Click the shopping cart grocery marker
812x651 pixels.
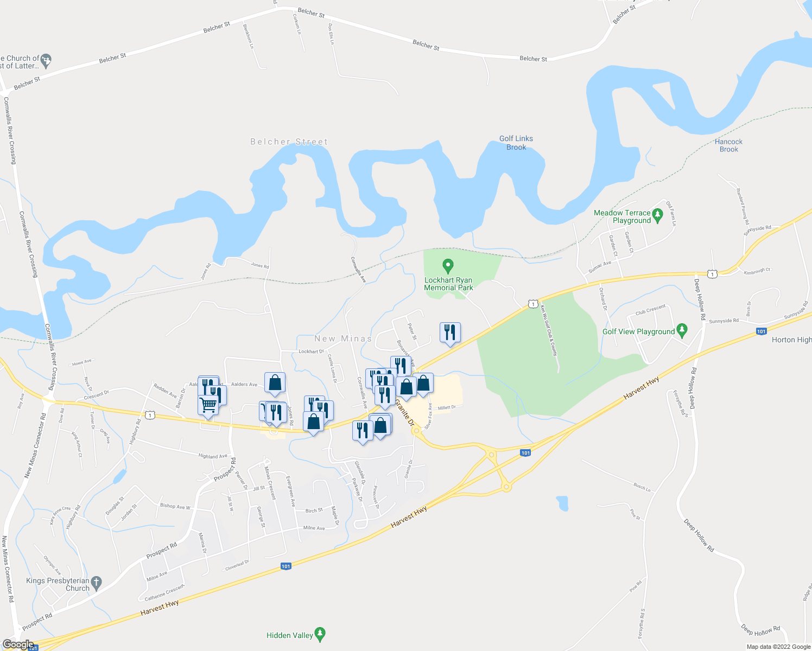click(208, 406)
